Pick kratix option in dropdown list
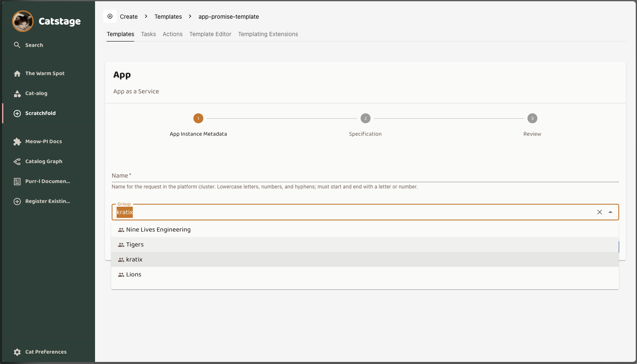 pos(365,259)
